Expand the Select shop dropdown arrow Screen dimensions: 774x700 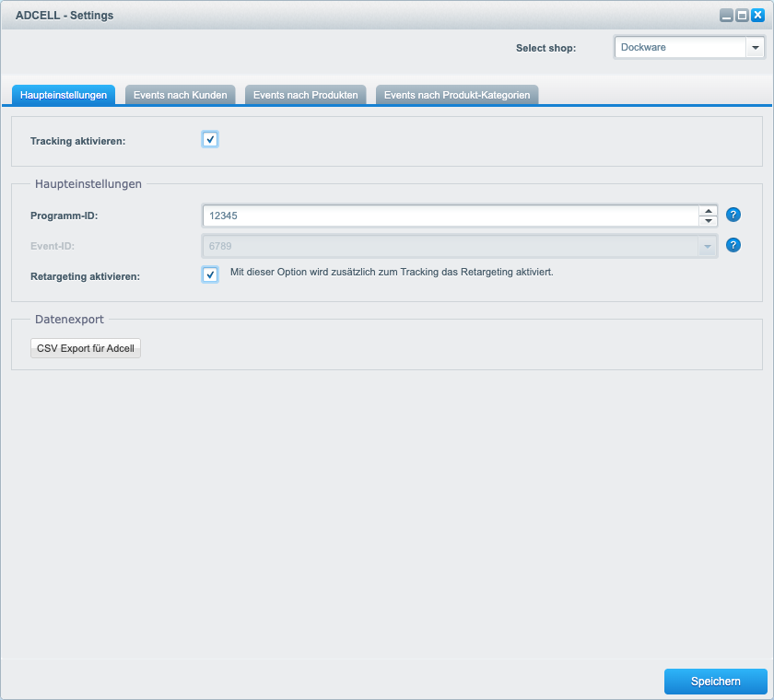[x=755, y=48]
